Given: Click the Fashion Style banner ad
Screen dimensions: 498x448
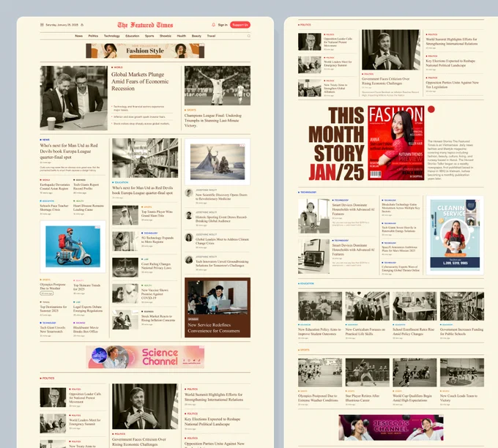Looking at the screenshot, I should click(145, 51).
